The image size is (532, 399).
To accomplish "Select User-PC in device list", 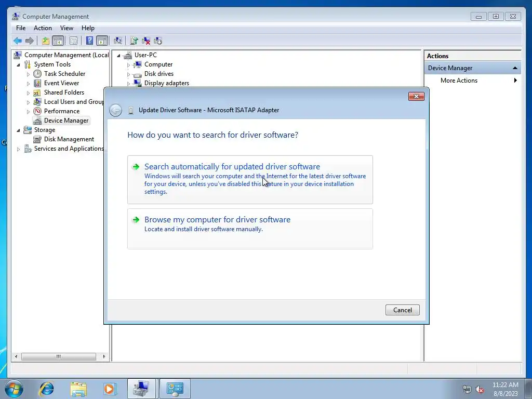I will coord(145,55).
